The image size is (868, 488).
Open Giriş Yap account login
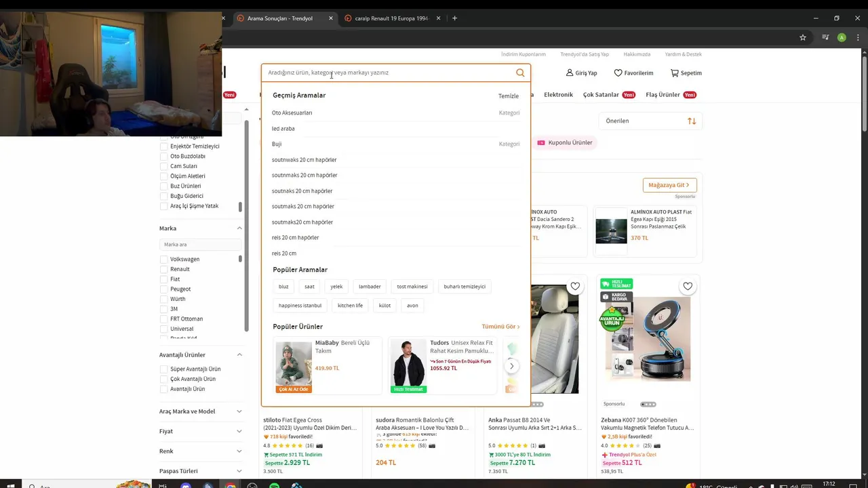[581, 73]
